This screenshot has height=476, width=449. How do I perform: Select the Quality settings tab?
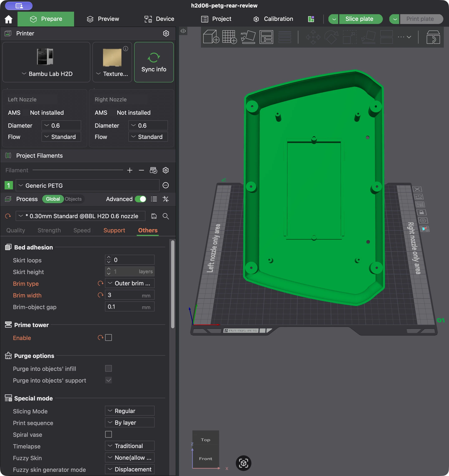tap(16, 230)
